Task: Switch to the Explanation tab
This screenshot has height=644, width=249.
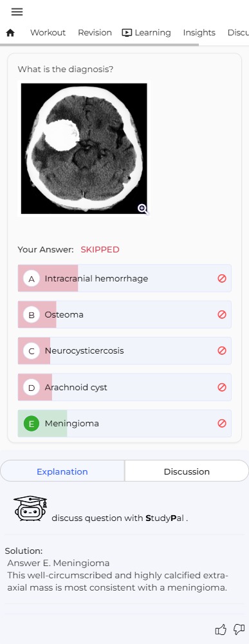Action: coord(62,471)
